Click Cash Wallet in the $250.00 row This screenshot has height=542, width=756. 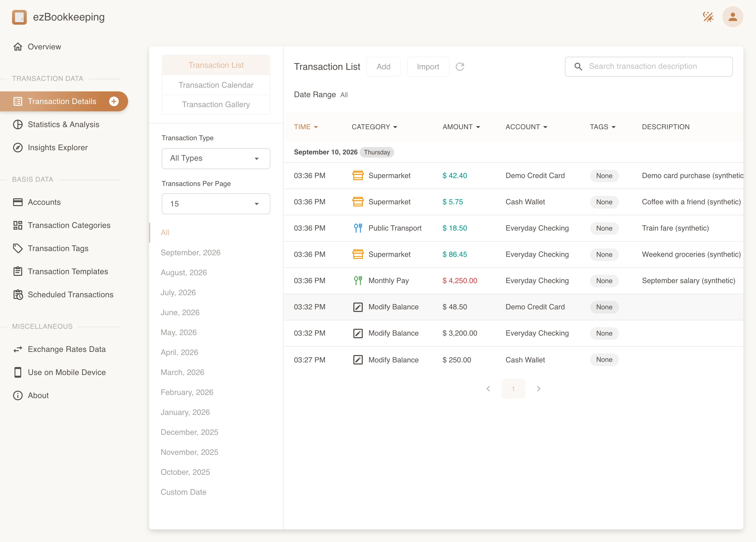pos(525,360)
